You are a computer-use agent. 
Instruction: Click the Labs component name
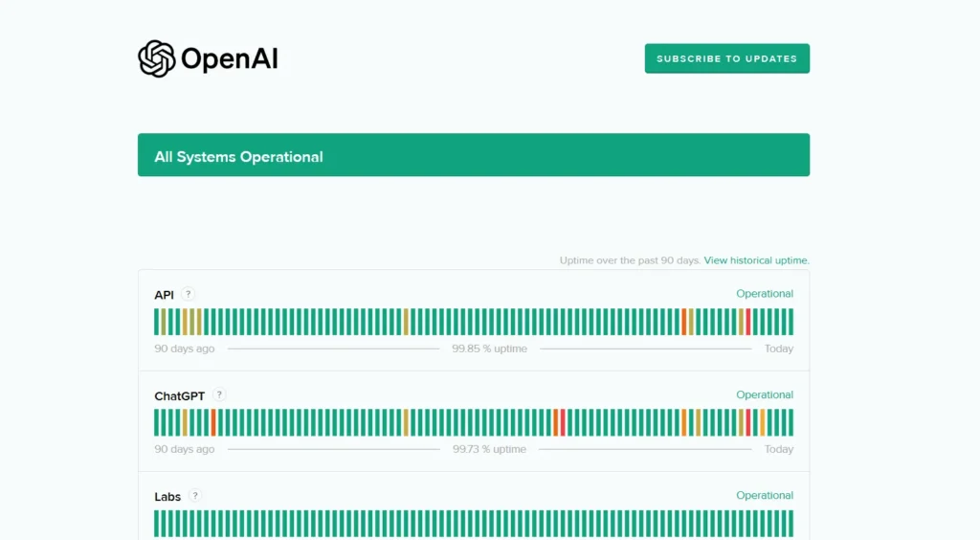point(167,497)
